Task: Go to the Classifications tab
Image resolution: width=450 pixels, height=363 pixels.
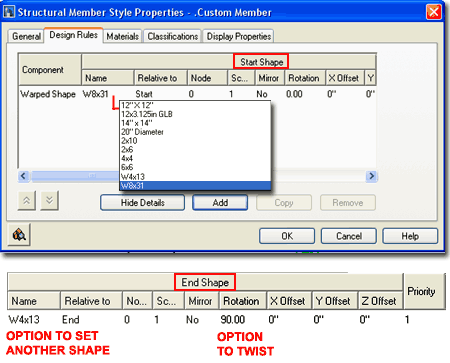Action: [x=173, y=36]
